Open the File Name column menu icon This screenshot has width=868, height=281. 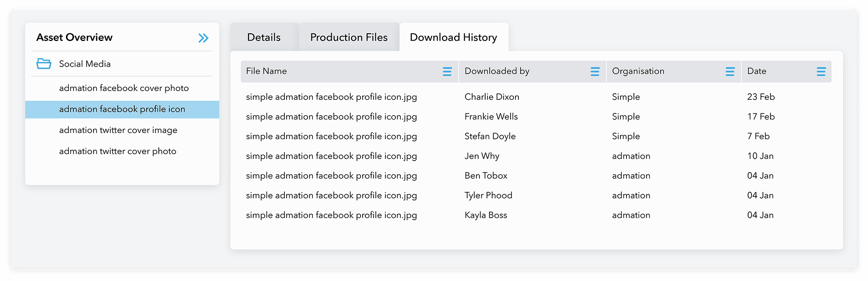(447, 72)
